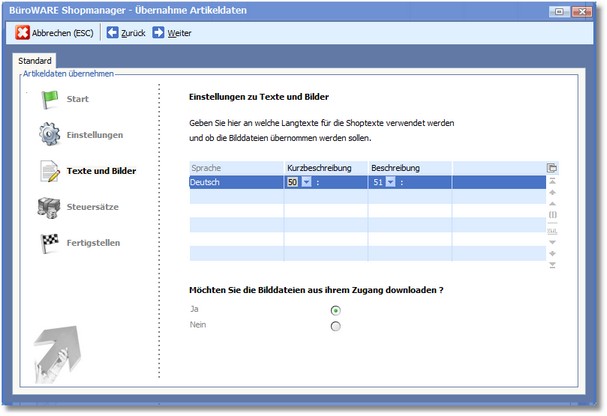Choose the Nein radio button
The image size is (607, 416).
pyautogui.click(x=335, y=326)
